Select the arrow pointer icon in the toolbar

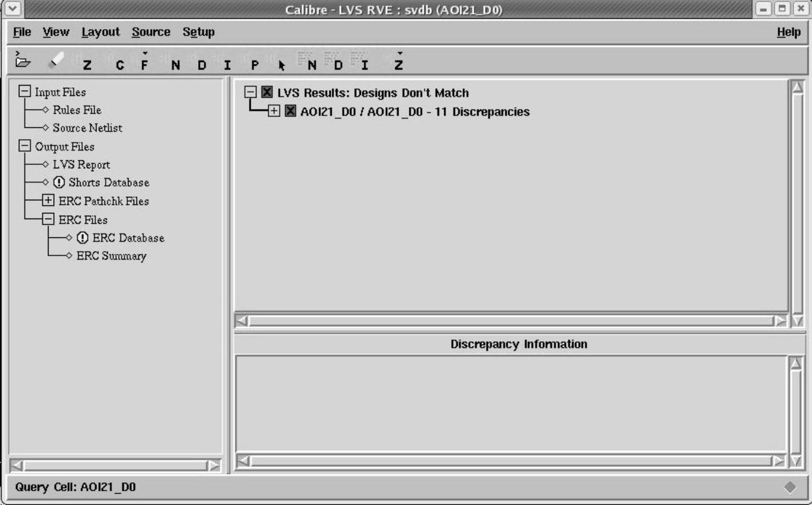point(282,65)
